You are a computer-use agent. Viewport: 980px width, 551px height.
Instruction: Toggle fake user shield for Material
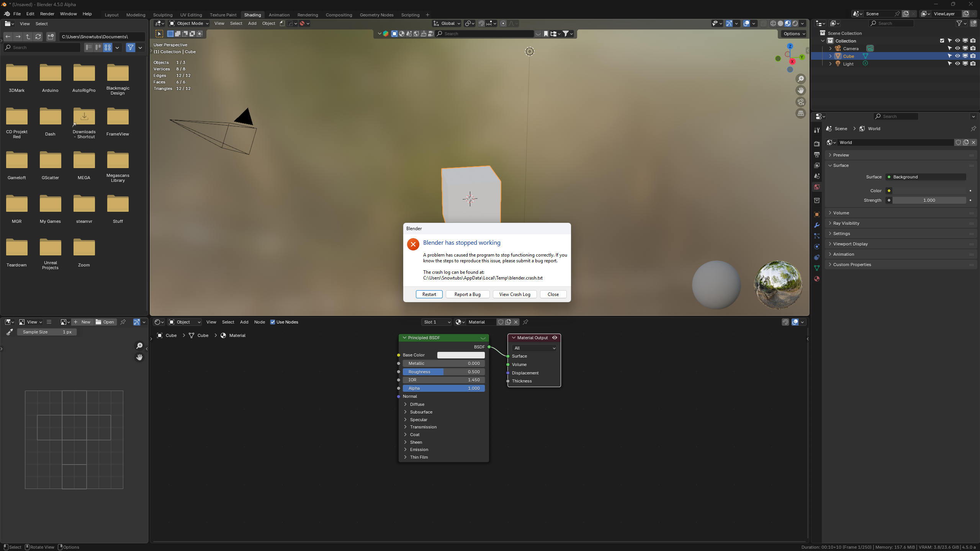point(501,322)
